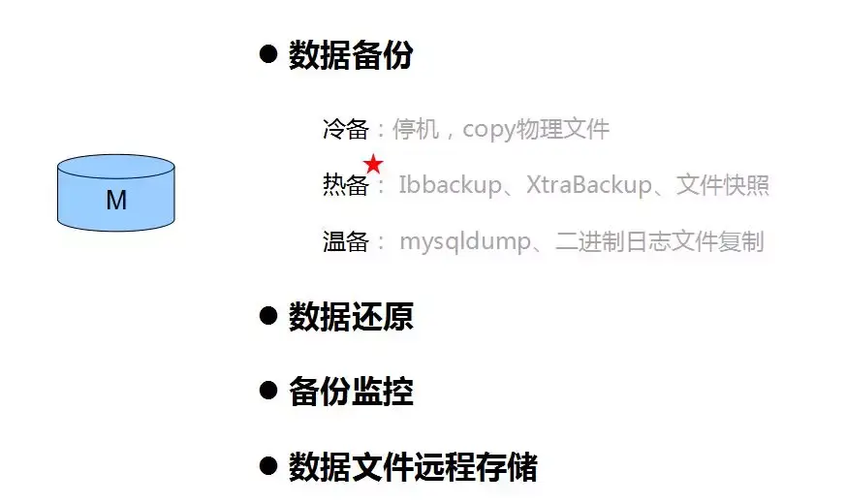Viewport: 847px width, 504px height.
Task: Click the letter M inside the cylinder
Action: pos(116,201)
